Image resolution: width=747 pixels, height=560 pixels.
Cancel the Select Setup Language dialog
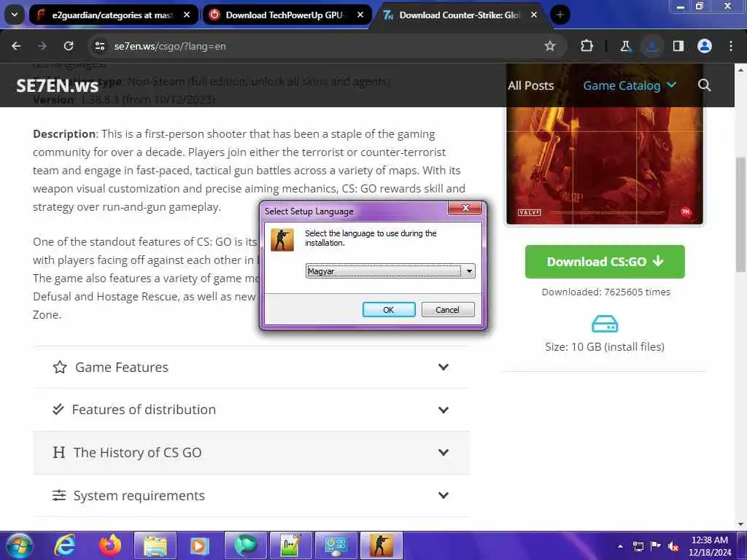coord(447,309)
